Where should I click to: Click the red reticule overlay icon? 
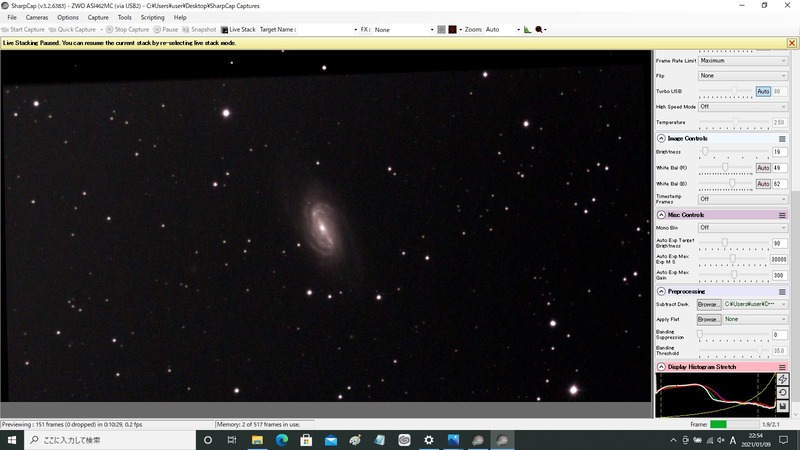[453, 30]
